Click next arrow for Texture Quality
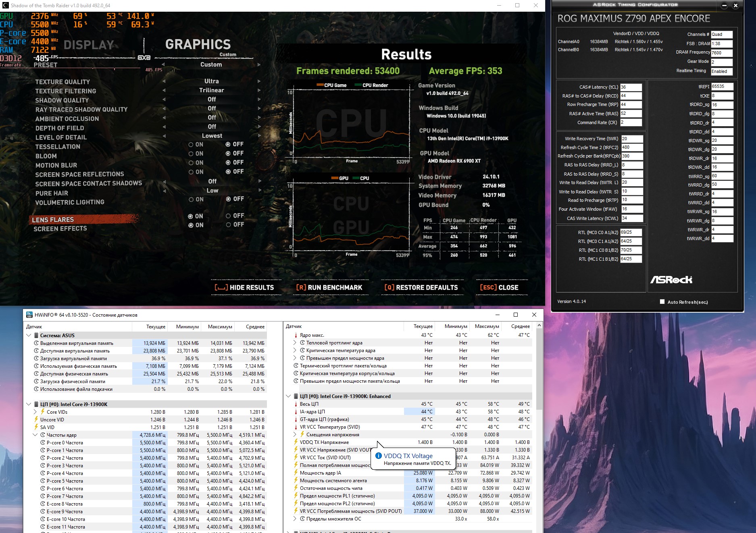756x533 pixels. click(x=259, y=81)
